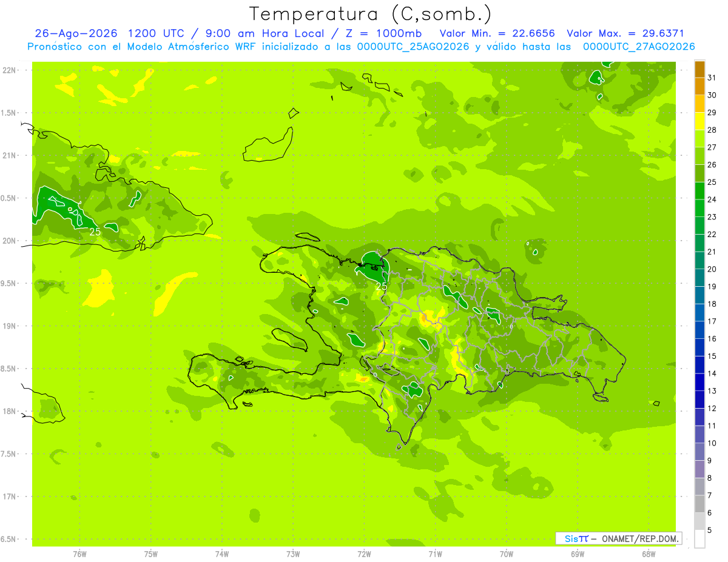Click the colorbar label '10'
728x562 pixels.
point(712,443)
